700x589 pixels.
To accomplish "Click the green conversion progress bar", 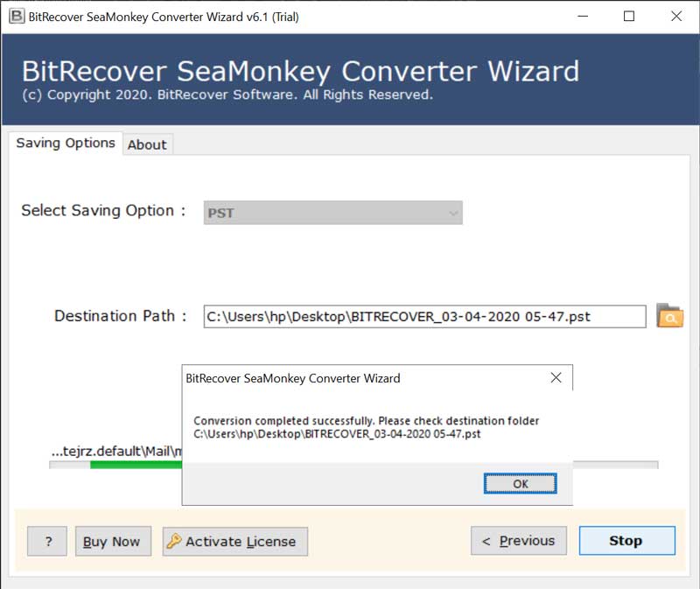I will pyautogui.click(x=136, y=465).
